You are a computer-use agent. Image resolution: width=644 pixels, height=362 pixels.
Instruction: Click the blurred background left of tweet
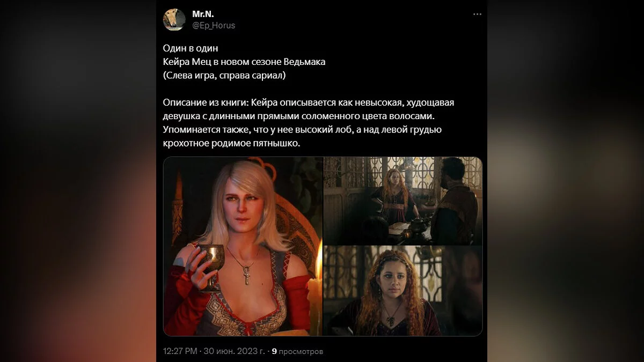click(x=78, y=181)
